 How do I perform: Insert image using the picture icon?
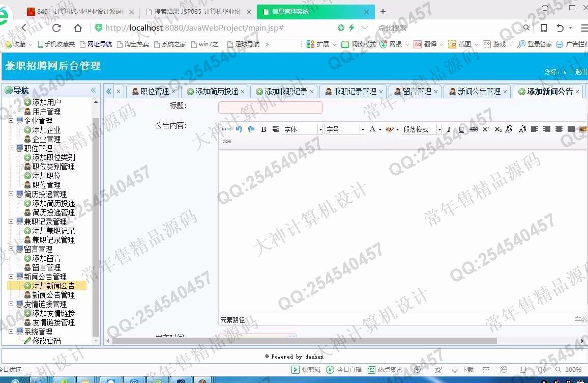point(583,129)
